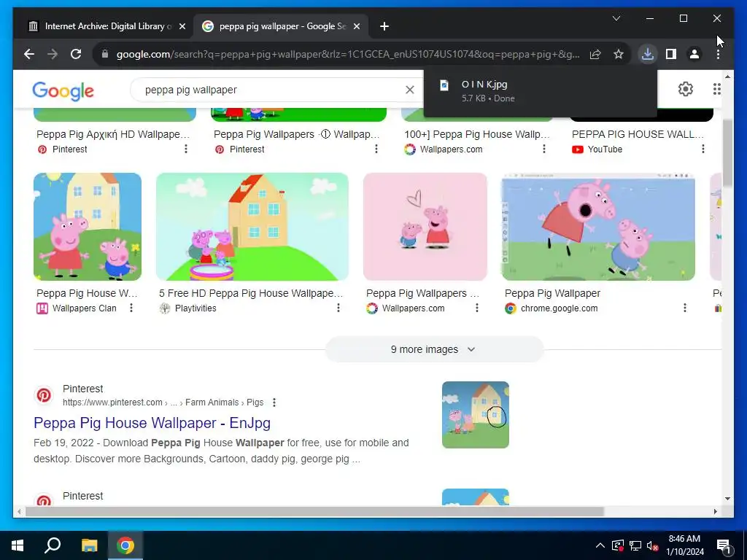The image size is (747, 560).
Task: Open the Chrome profile avatar
Action: coord(694,54)
